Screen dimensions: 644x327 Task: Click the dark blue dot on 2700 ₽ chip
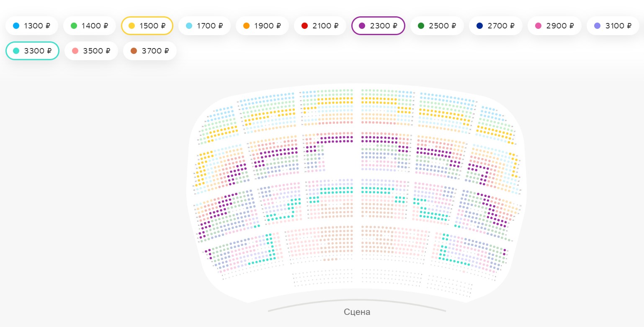480,26
